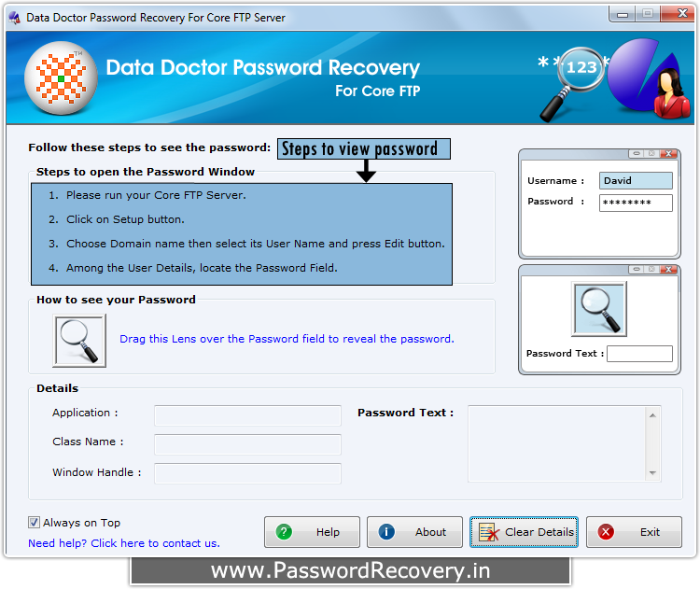
Task: Click the 'Among the User Details' step
Action: click(202, 268)
